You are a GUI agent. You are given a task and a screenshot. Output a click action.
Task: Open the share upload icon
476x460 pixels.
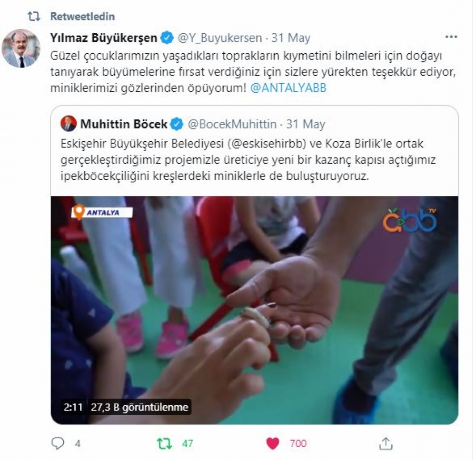coord(386,443)
